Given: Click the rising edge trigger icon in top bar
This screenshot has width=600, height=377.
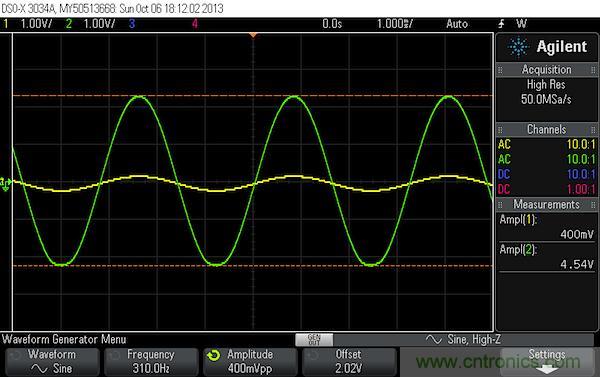Looking at the screenshot, I should click(501, 24).
